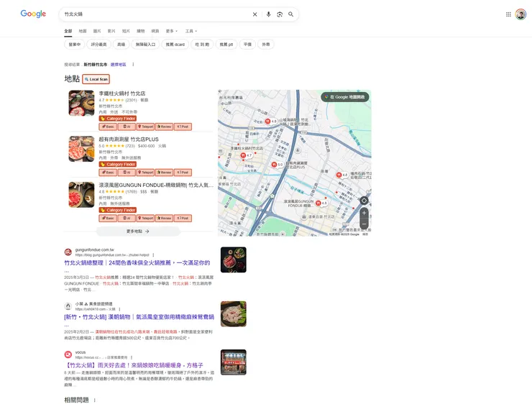Click Post button under 李鐵柱火鍋村
The image size is (532, 404).
pyautogui.click(x=183, y=127)
